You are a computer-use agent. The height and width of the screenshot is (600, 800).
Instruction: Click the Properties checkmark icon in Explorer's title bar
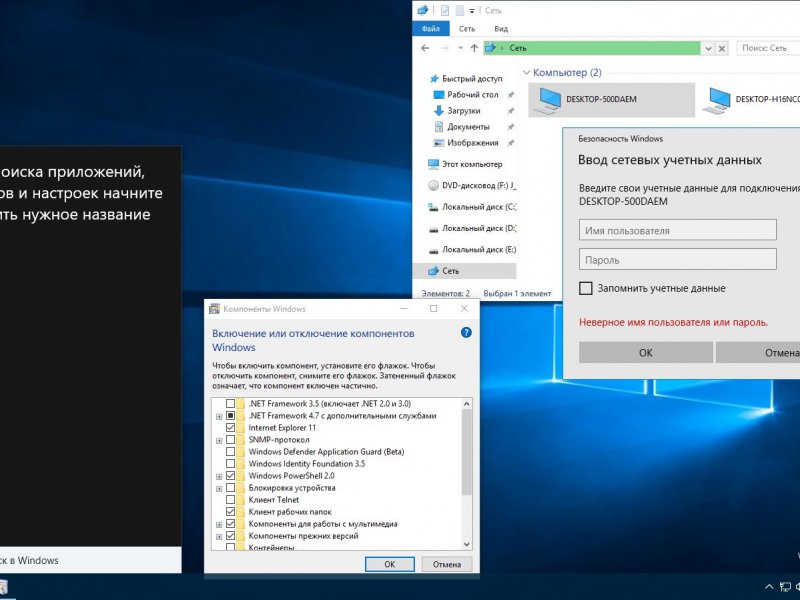tap(444, 10)
